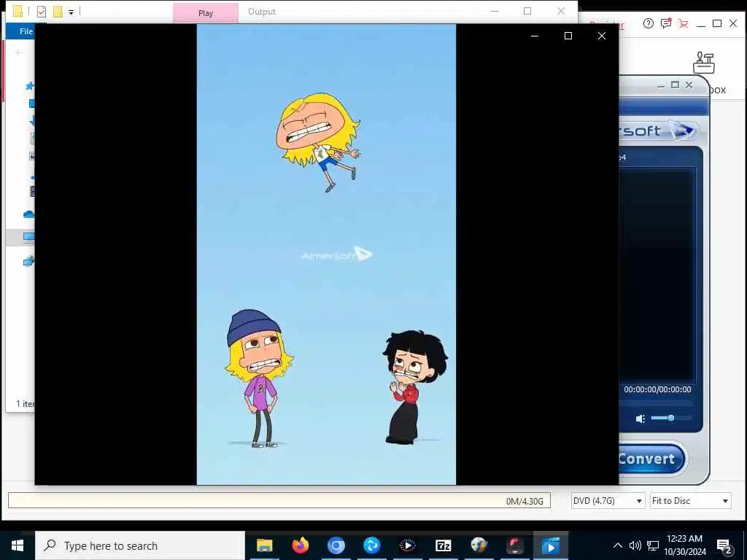Select the Videos film-strip item in sidebar
747x560 pixels.
pyautogui.click(x=32, y=192)
